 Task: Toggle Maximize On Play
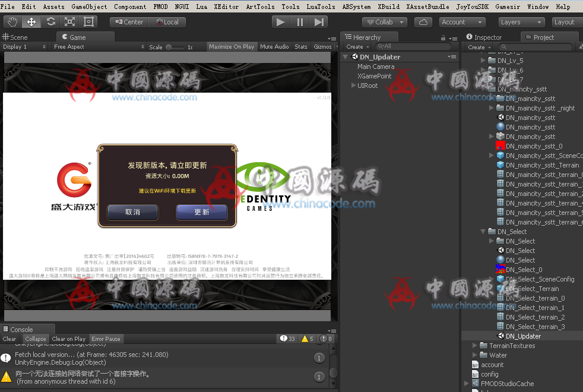click(232, 47)
